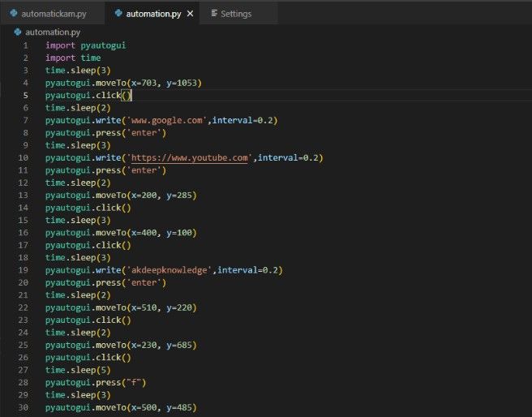532x417 pixels.
Task: Click pyautogui.press('enter') on line 11
Action: pos(106,170)
